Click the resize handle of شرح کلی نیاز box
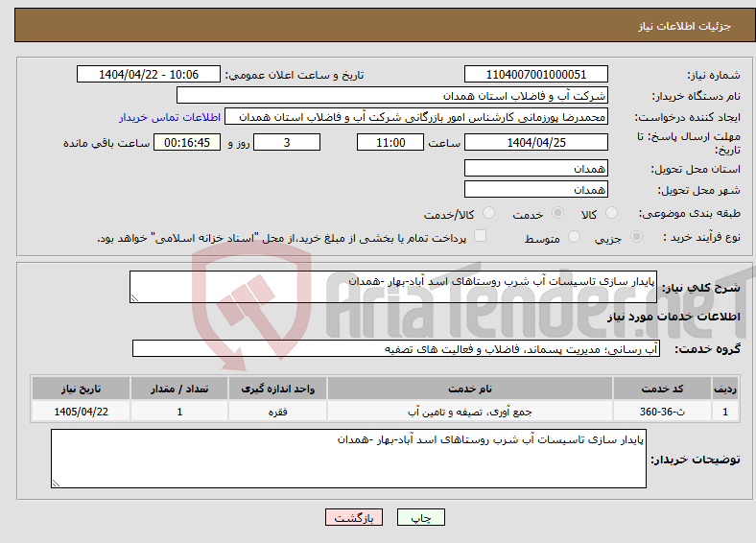756x543 pixels. [x=134, y=298]
